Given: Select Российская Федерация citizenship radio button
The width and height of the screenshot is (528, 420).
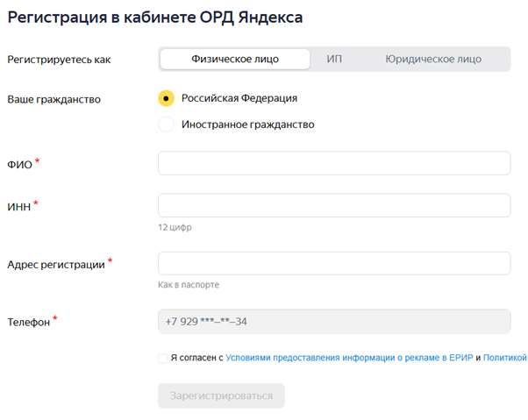Looking at the screenshot, I should click(166, 98).
